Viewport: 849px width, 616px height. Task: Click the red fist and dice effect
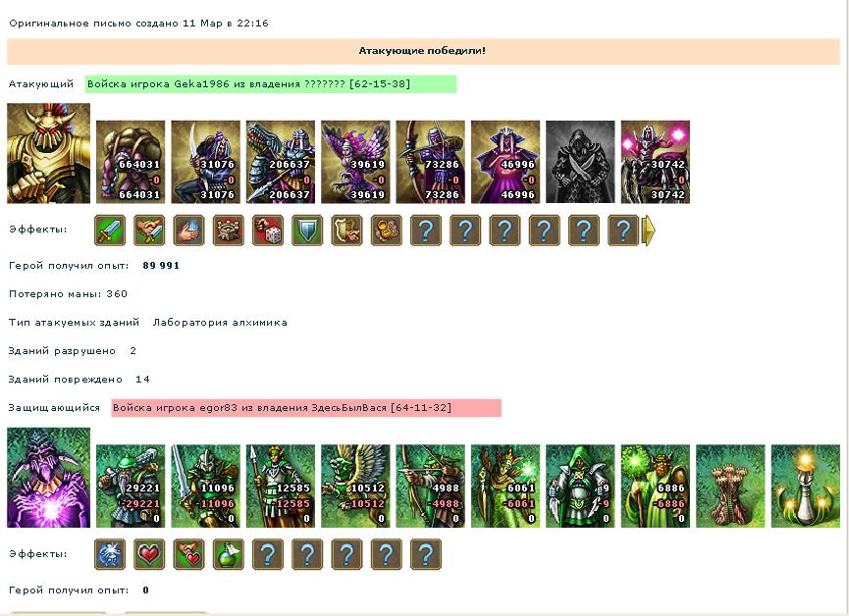[x=268, y=231]
